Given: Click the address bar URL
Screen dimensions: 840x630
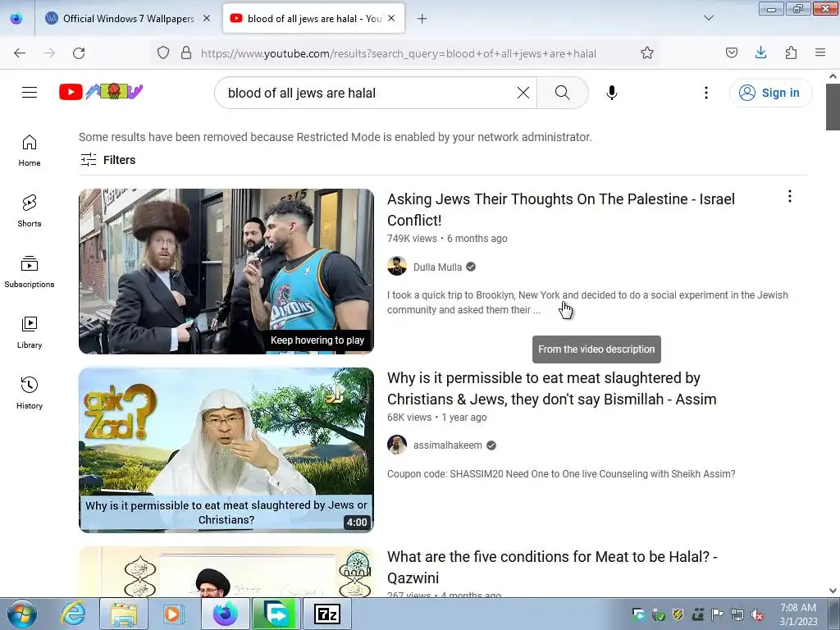Looking at the screenshot, I should (x=398, y=53).
